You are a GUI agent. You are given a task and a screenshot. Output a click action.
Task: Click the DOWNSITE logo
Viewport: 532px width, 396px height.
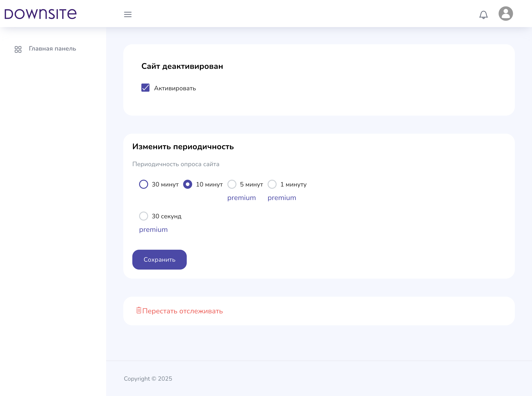tap(40, 14)
